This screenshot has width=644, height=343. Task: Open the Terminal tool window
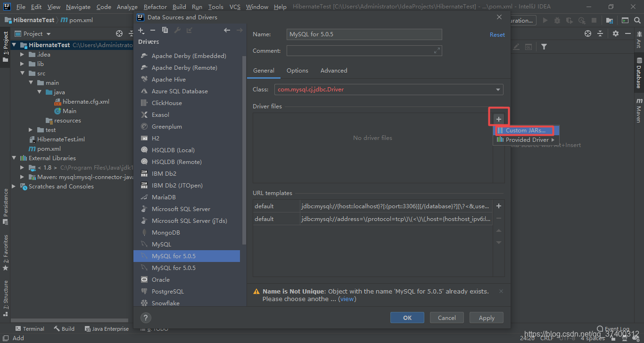coord(30,329)
